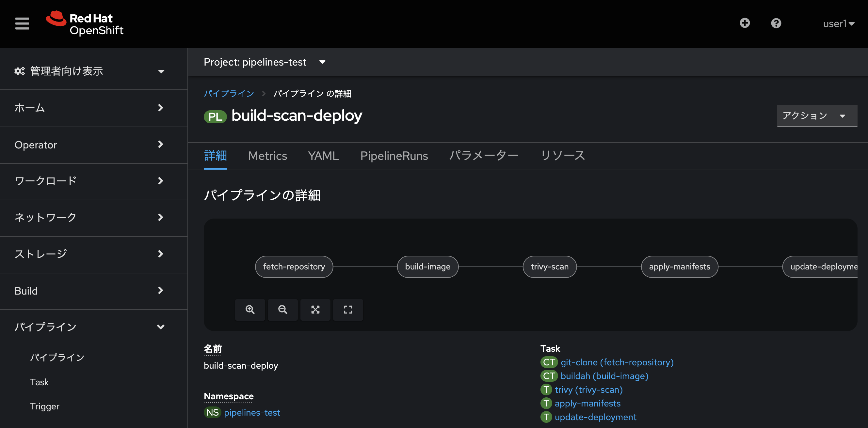Open the buildah (build-image) task link
Screen dimensions: 868x428
[x=604, y=376]
